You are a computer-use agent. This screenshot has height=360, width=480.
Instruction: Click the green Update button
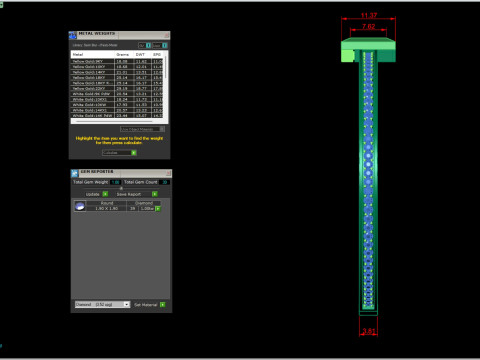(105, 194)
